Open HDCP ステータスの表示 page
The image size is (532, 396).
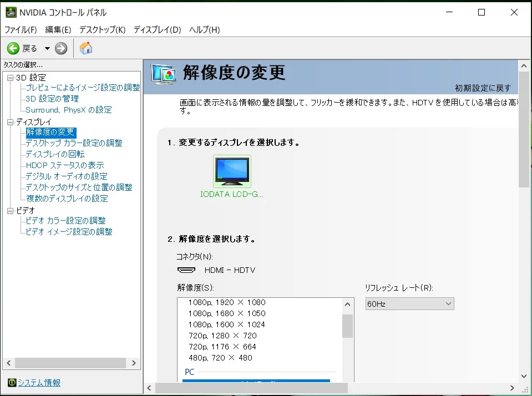pos(65,165)
